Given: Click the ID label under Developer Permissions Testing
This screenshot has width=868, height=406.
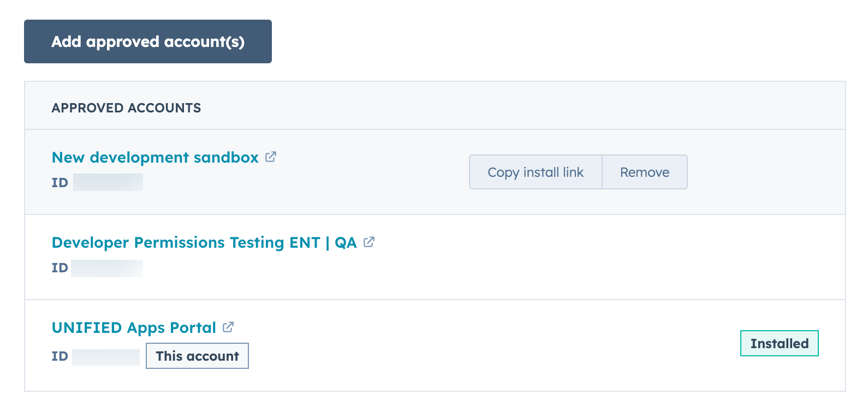Looking at the screenshot, I should tap(60, 268).
